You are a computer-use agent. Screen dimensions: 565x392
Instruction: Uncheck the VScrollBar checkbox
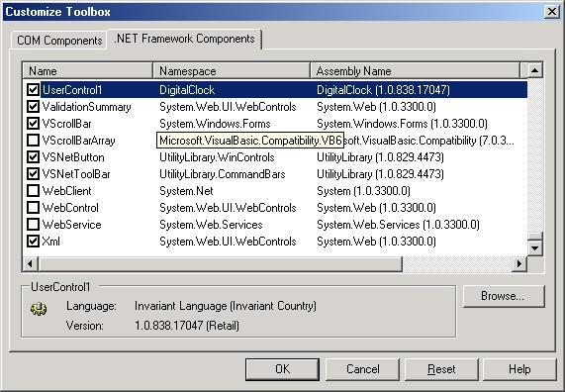34,124
